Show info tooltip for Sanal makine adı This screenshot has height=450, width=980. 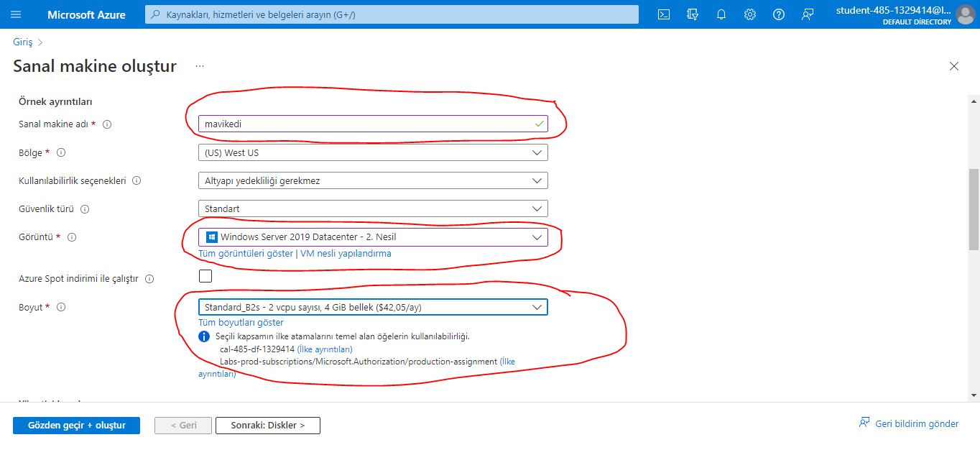click(107, 124)
